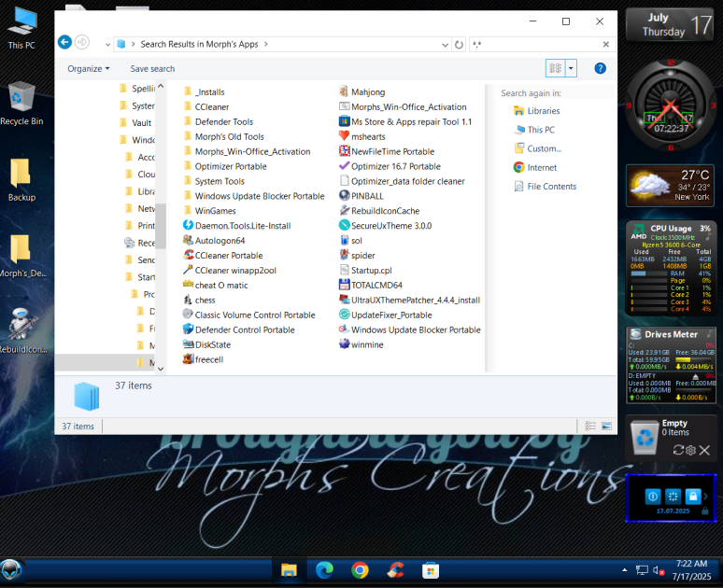
Task: Refresh the search results
Action: (x=459, y=45)
